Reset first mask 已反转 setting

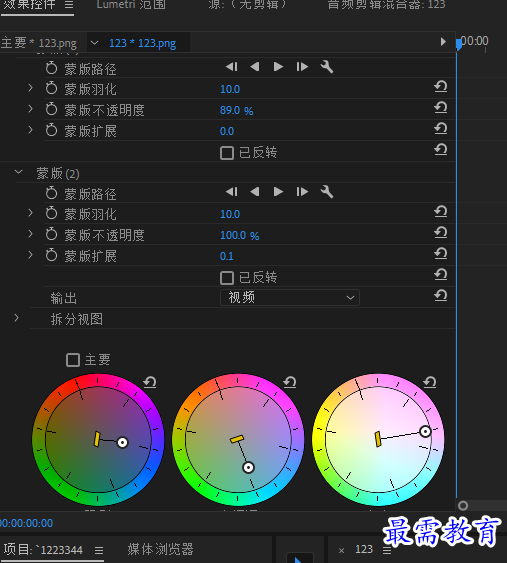pyautogui.click(x=441, y=149)
